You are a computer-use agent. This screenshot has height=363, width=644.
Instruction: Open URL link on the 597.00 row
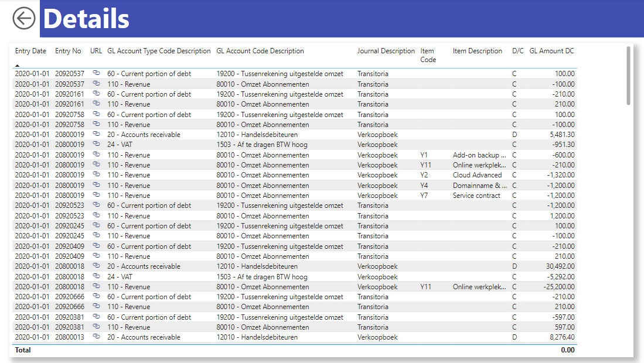click(x=96, y=327)
